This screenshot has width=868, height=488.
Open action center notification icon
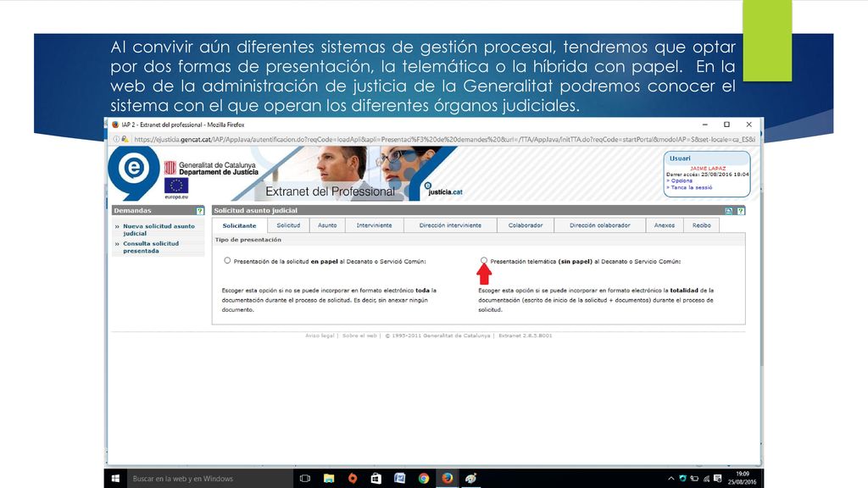tap(718, 479)
